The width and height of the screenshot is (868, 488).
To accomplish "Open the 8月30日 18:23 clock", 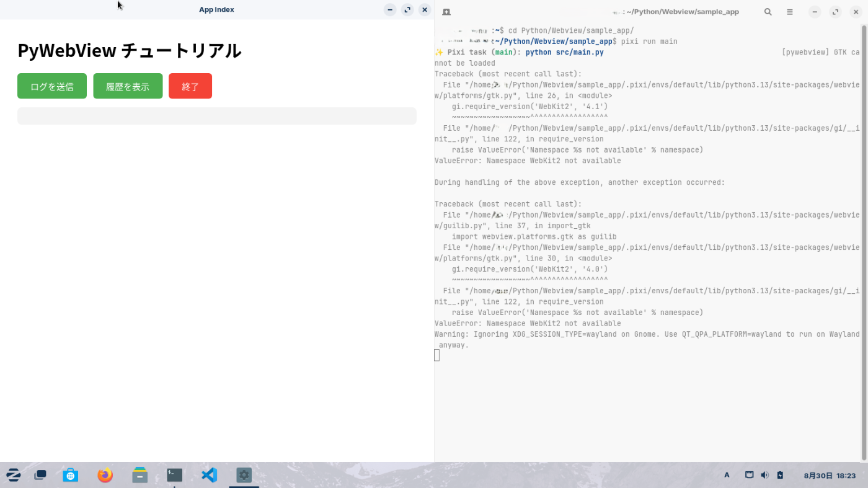I will tap(830, 476).
